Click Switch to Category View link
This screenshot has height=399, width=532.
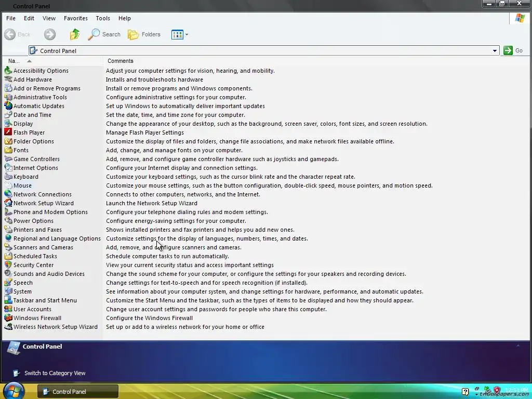tap(55, 373)
